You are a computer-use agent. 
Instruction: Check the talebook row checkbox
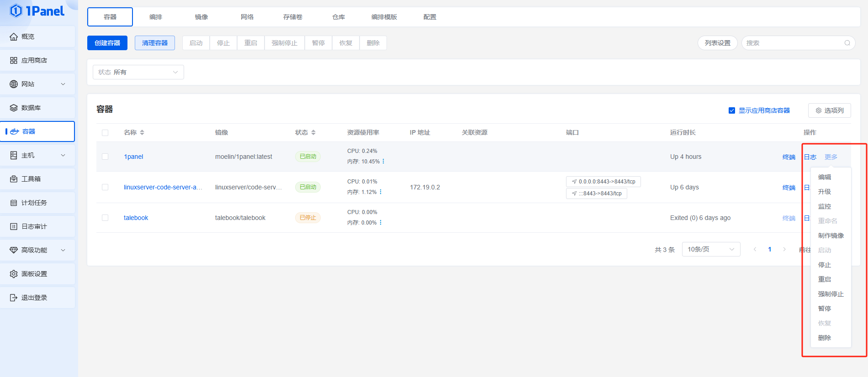(105, 218)
